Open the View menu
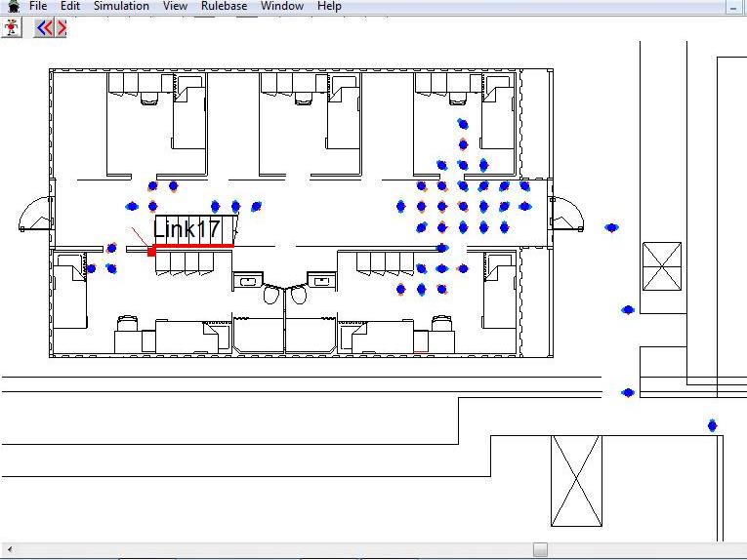The image size is (747, 560). click(175, 6)
